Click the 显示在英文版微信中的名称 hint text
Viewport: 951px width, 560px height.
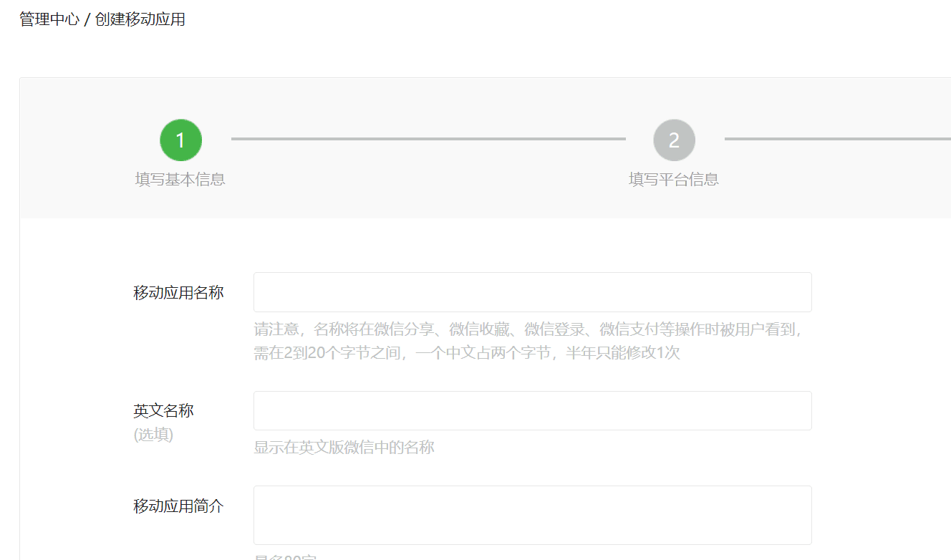(x=344, y=448)
